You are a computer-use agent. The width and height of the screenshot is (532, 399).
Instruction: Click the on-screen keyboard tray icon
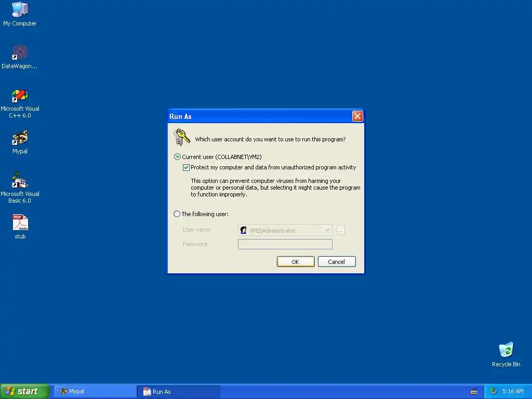[474, 392]
